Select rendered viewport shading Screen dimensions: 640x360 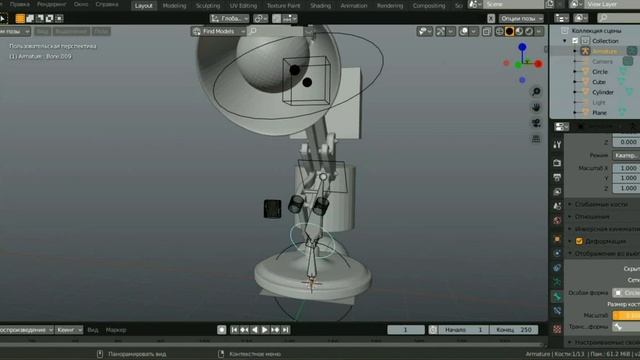tap(529, 31)
